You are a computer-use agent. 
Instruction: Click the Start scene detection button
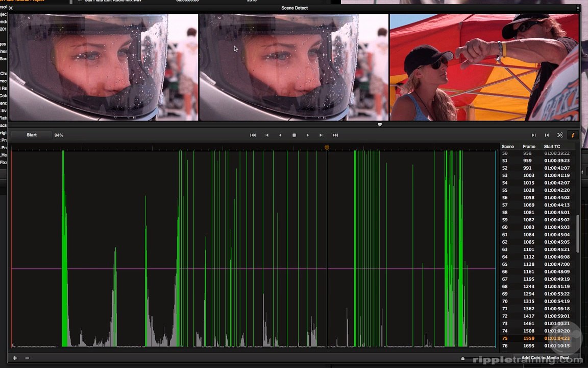click(32, 135)
